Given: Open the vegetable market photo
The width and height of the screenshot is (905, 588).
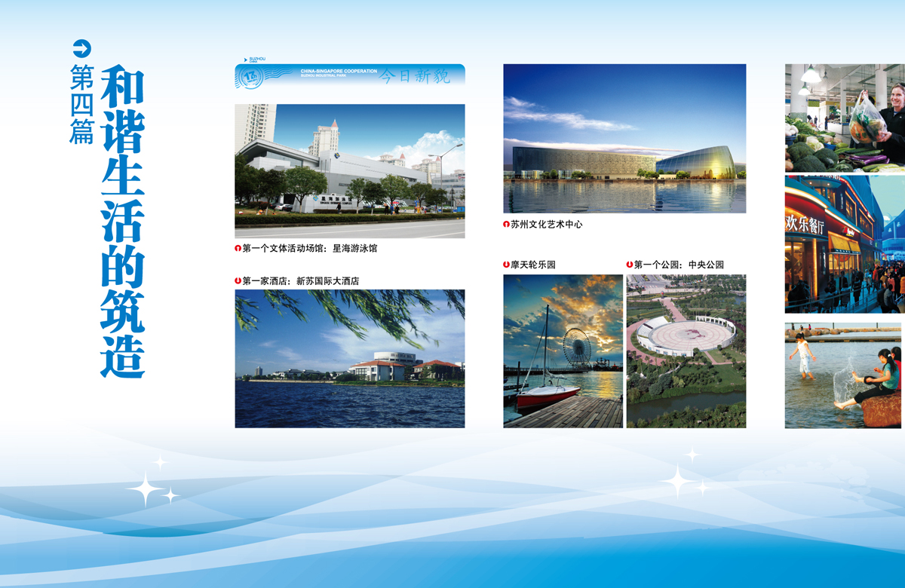Looking at the screenshot, I should click(844, 118).
